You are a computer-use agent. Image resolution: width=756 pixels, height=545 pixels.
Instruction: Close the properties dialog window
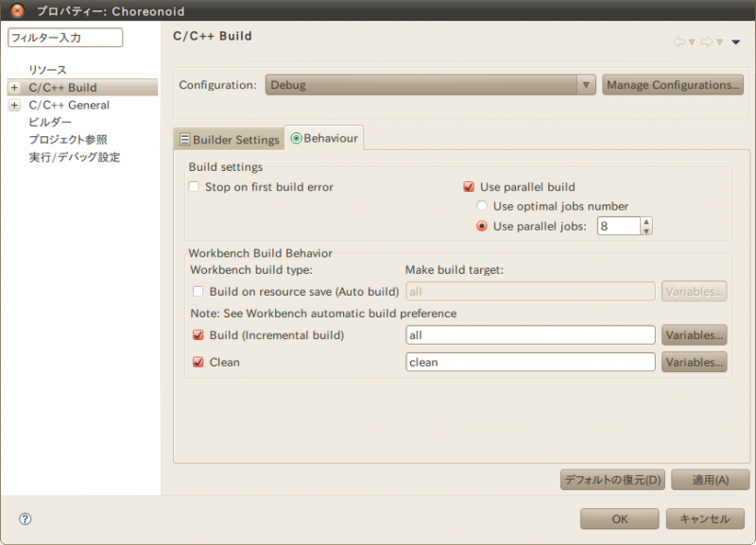(17, 11)
